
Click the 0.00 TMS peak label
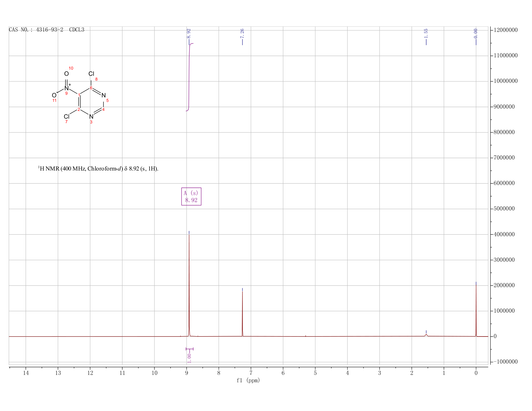point(476,33)
